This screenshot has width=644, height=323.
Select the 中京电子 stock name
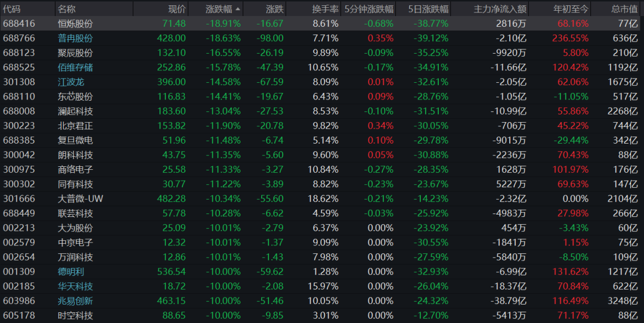76,243
